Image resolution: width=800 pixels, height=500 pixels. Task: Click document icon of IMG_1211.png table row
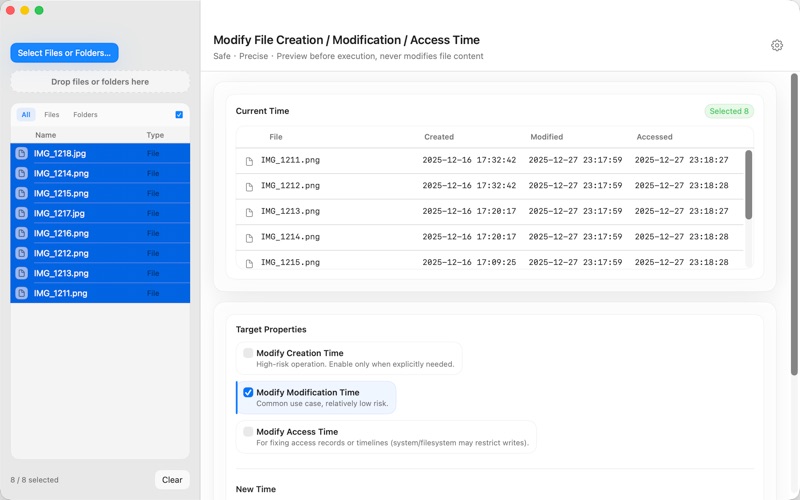249,161
